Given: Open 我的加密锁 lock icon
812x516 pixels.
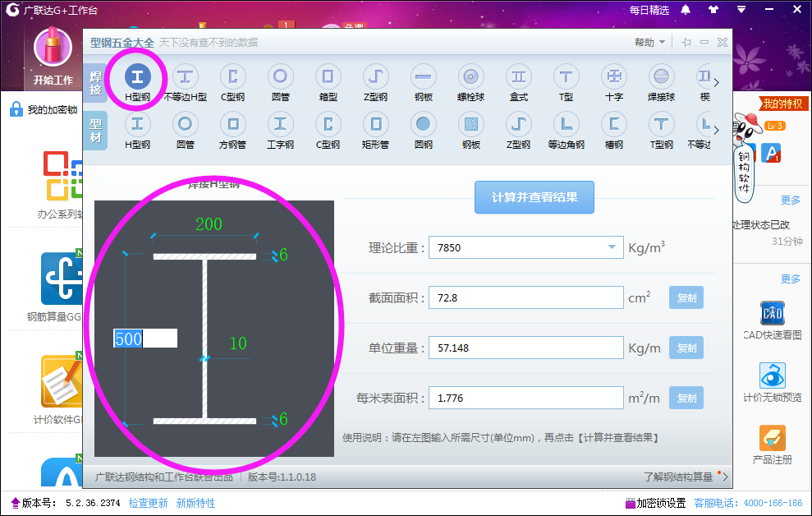Looking at the screenshot, I should (16, 109).
